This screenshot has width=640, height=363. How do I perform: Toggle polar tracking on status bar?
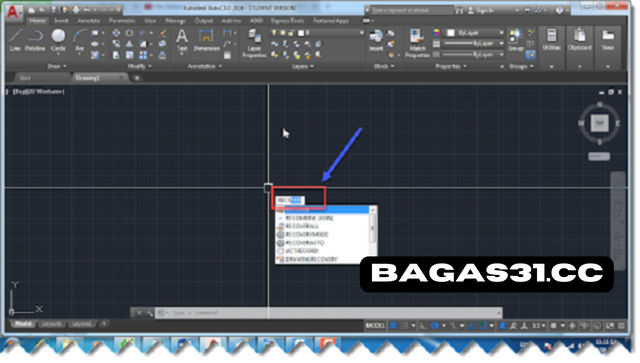point(435,325)
